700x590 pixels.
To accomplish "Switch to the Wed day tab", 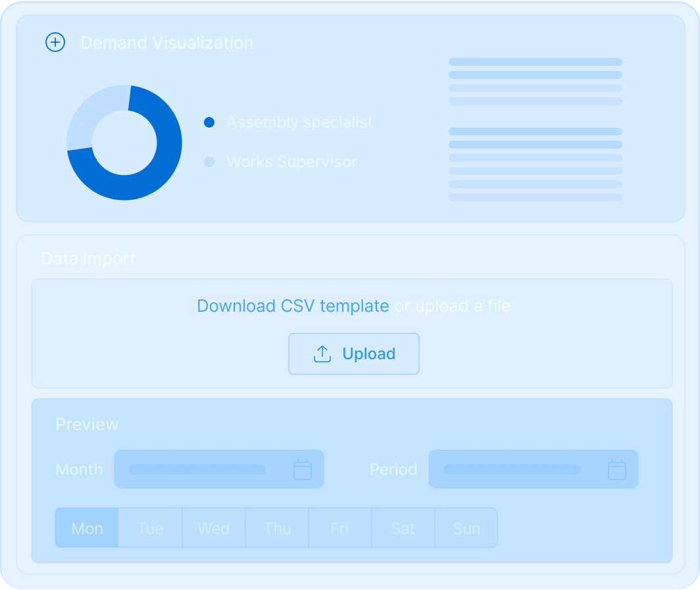I will point(214,528).
